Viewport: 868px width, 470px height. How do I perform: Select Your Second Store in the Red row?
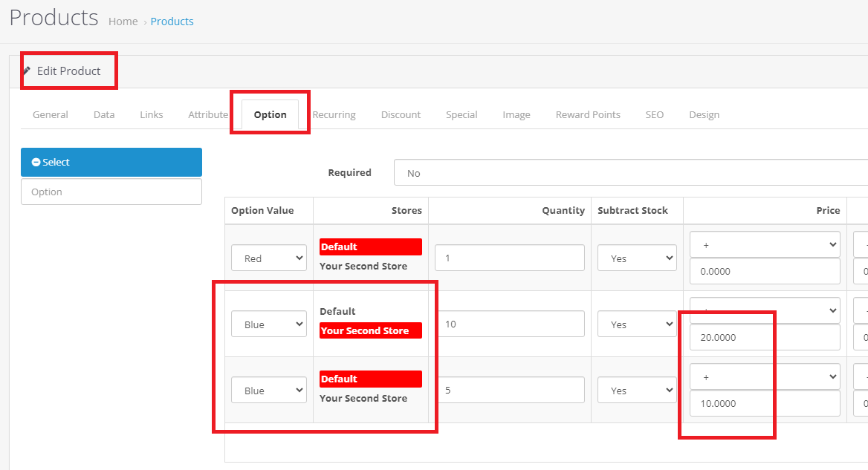coord(363,267)
